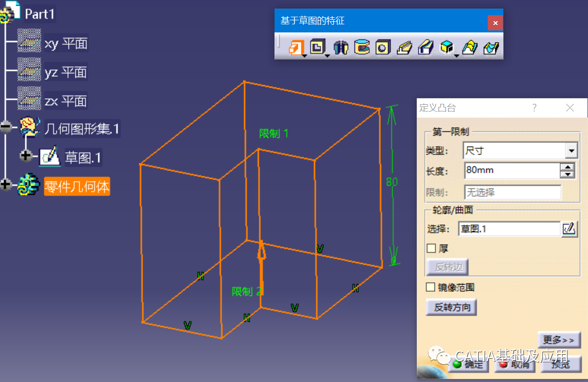
Task: Open the Pad tool flyout arrow
Action: point(304,56)
